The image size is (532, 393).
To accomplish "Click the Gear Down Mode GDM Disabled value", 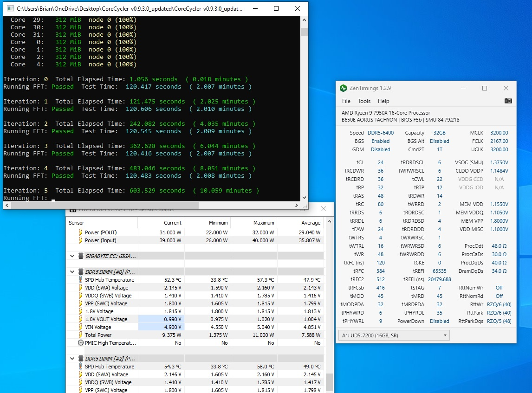I will pyautogui.click(x=380, y=149).
